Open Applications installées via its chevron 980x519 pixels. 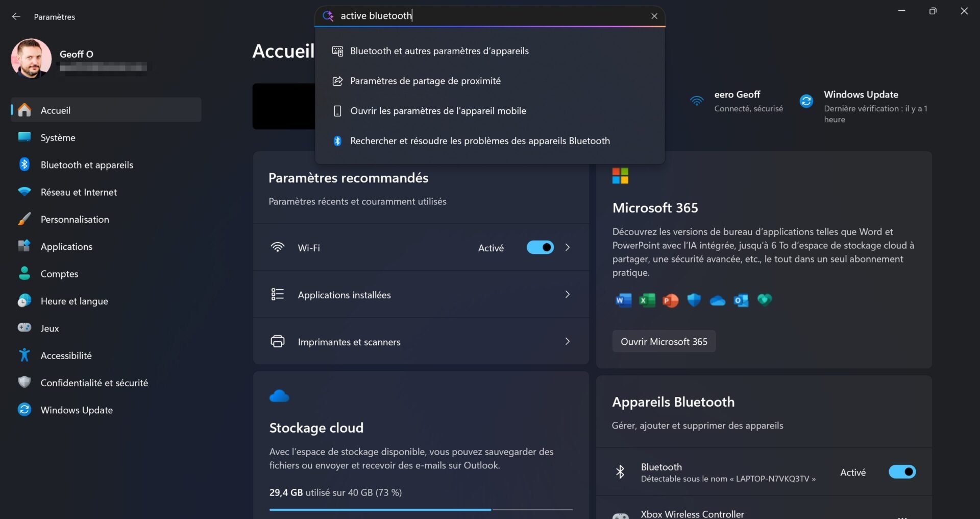(567, 294)
